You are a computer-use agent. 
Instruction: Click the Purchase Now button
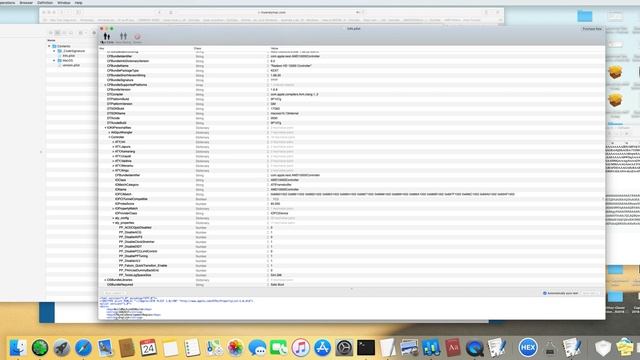pos(592,29)
